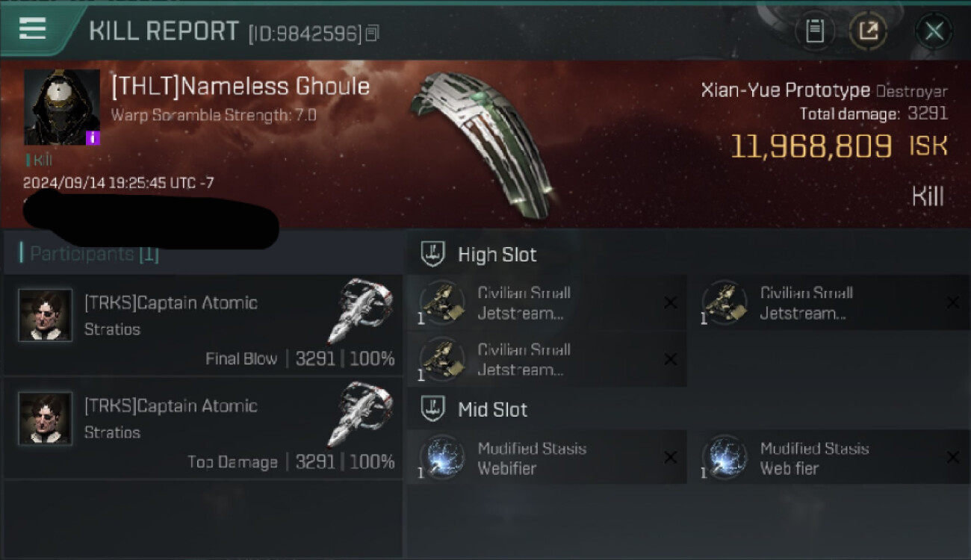Open the clipboard report icon

(x=814, y=31)
